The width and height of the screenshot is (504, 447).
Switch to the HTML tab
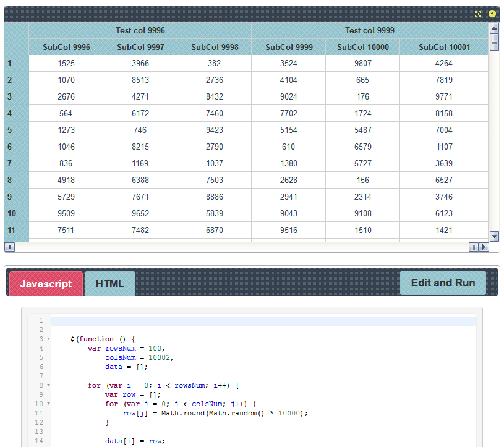click(110, 284)
